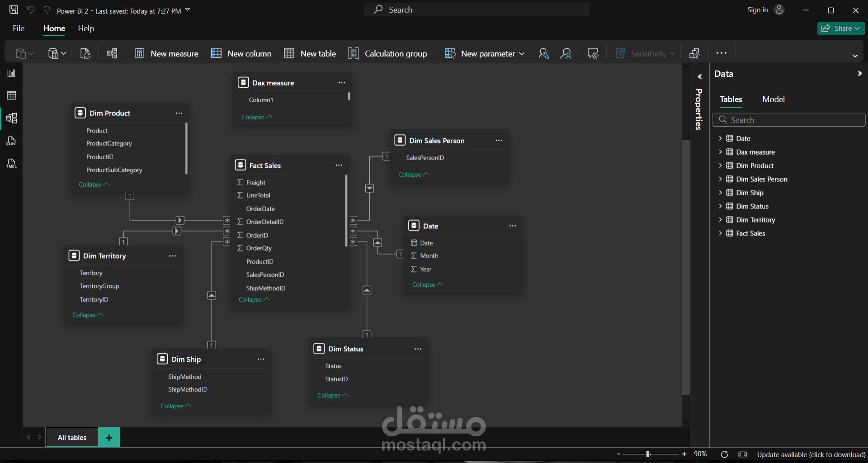Open the File menu
This screenshot has width=868, height=463.
click(19, 28)
